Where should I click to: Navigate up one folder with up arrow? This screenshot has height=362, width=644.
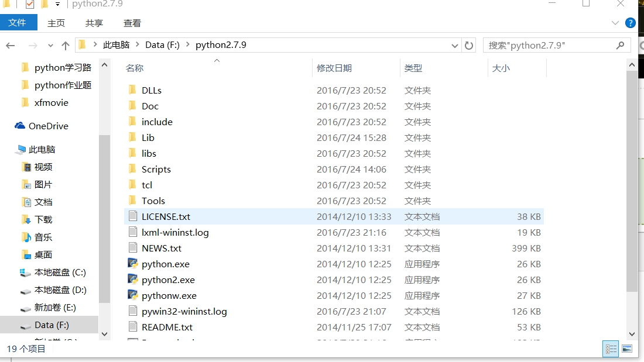tap(66, 46)
